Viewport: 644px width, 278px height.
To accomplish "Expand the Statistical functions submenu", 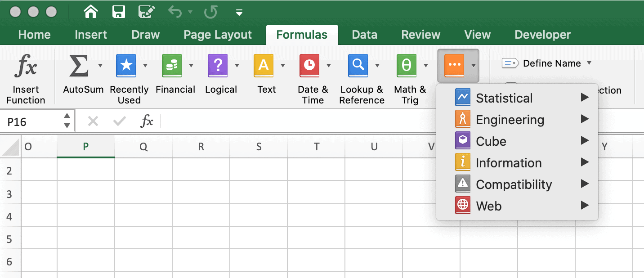I will point(504,98).
